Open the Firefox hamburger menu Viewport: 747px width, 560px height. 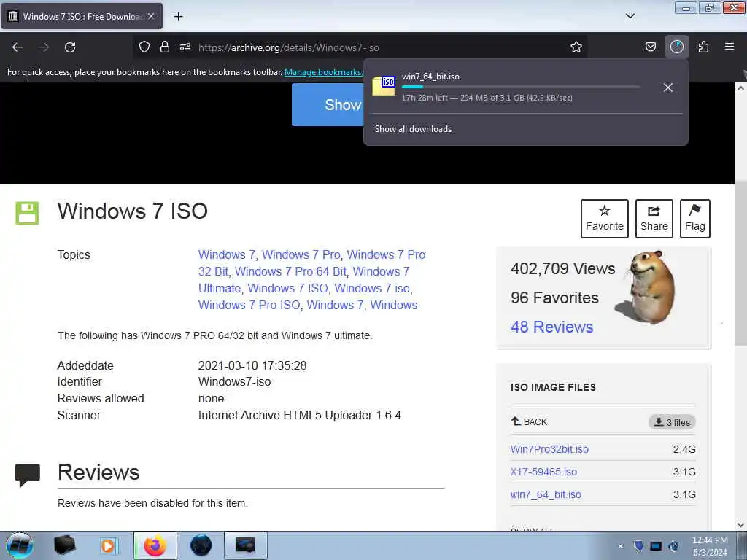click(x=729, y=47)
